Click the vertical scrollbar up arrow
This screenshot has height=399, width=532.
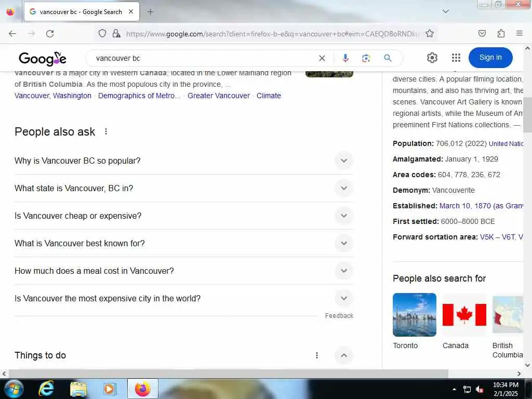pos(527,48)
